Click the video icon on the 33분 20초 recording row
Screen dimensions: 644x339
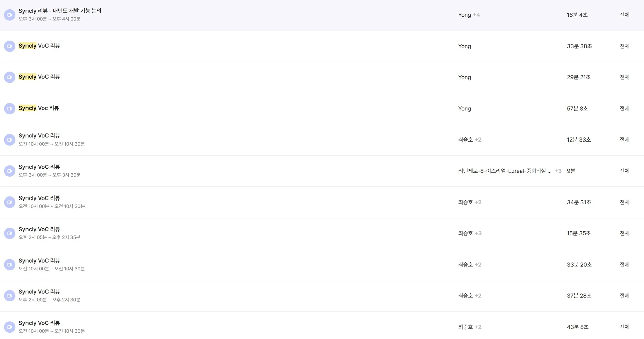pos(10,265)
